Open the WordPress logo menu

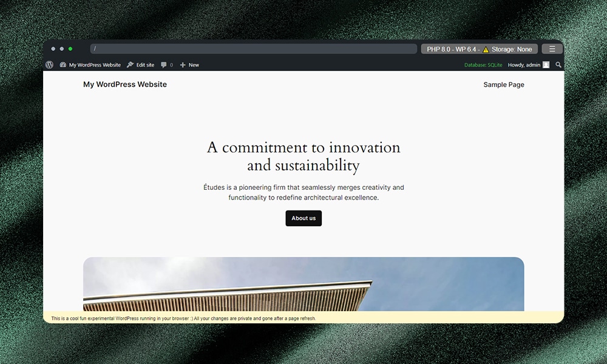(49, 64)
